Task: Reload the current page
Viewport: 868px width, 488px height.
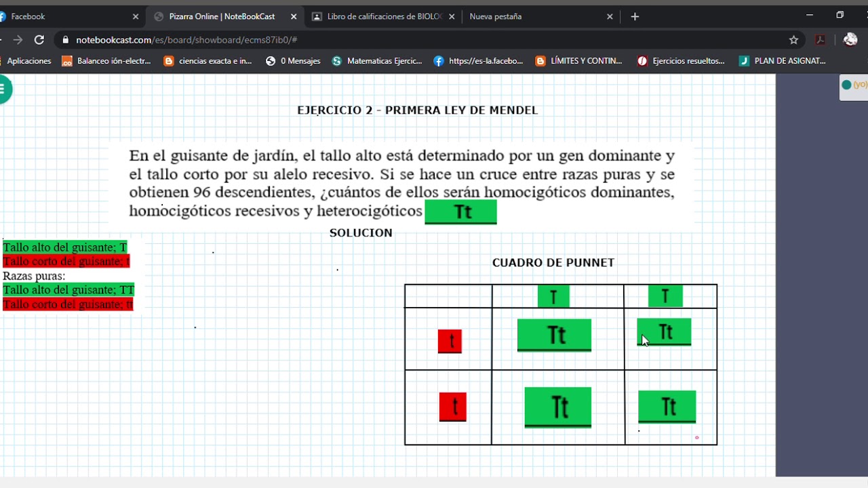Action: coord(39,40)
